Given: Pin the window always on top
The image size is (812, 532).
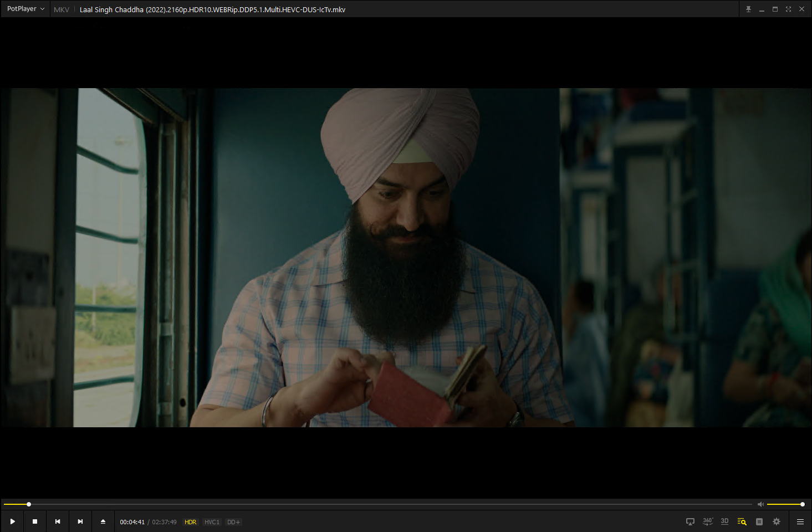Looking at the screenshot, I should 748,9.
